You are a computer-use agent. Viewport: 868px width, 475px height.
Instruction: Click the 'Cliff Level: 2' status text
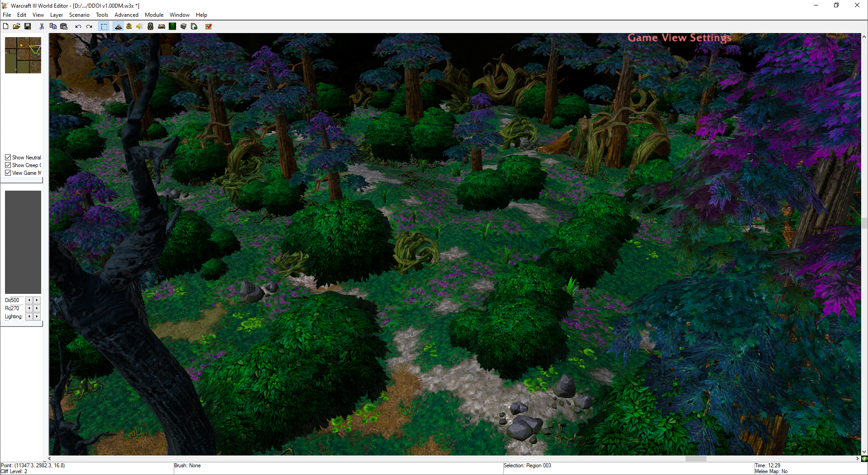(14, 471)
